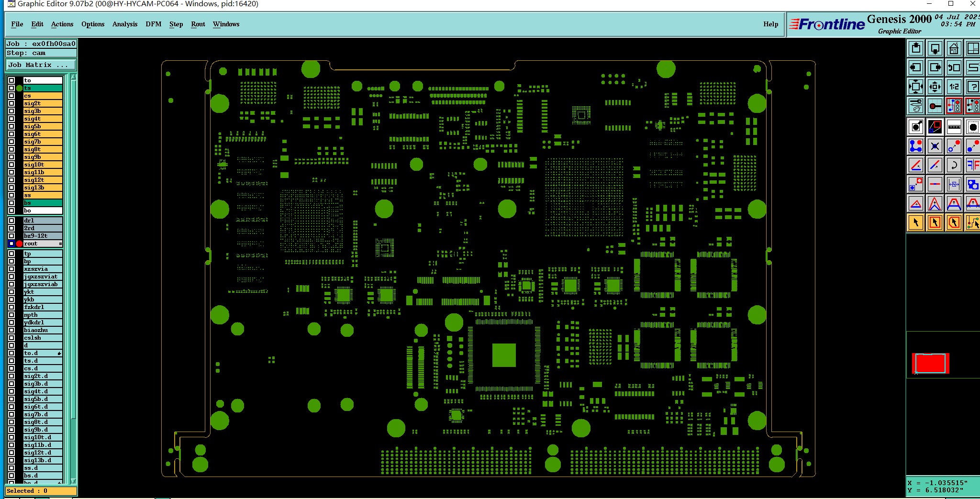Open the Windows dropdown menu
Image resolution: width=980 pixels, height=499 pixels.
(226, 24)
